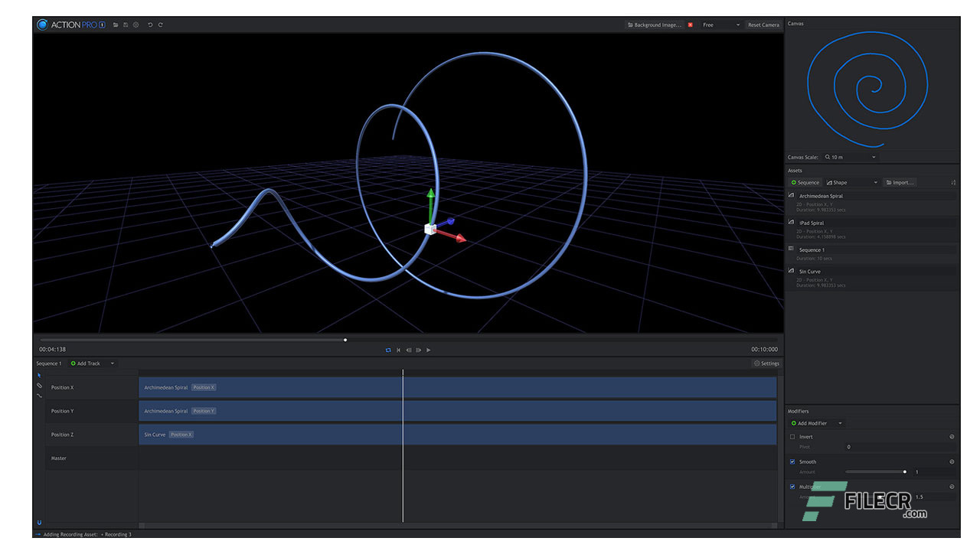Viewport: 980px width, 551px height.
Task: Select the Position Z track header
Action: pos(91,435)
